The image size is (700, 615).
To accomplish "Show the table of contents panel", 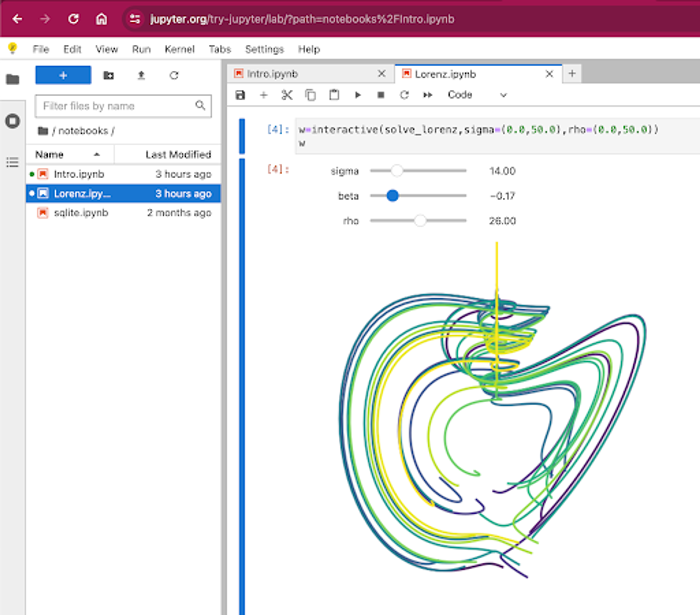I will [13, 162].
